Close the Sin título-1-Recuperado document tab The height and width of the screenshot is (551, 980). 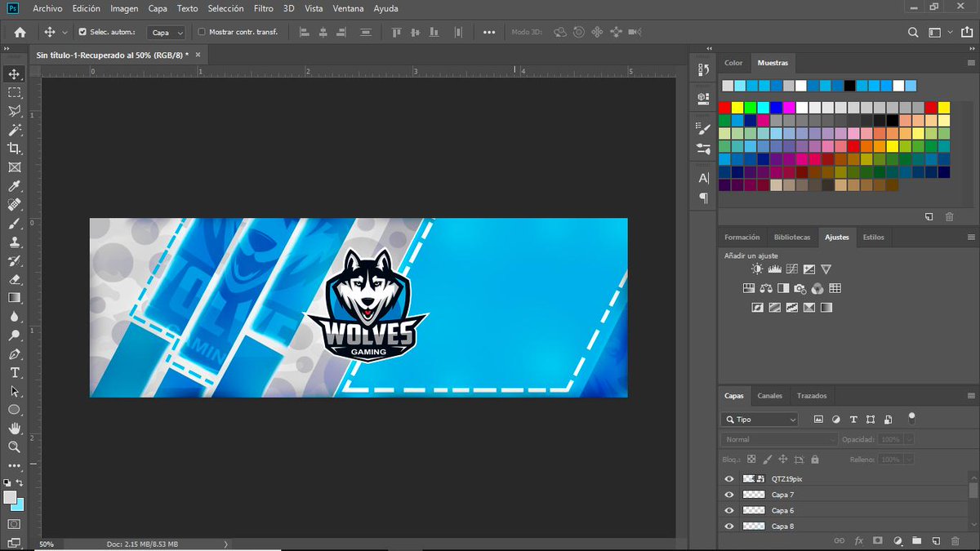197,55
